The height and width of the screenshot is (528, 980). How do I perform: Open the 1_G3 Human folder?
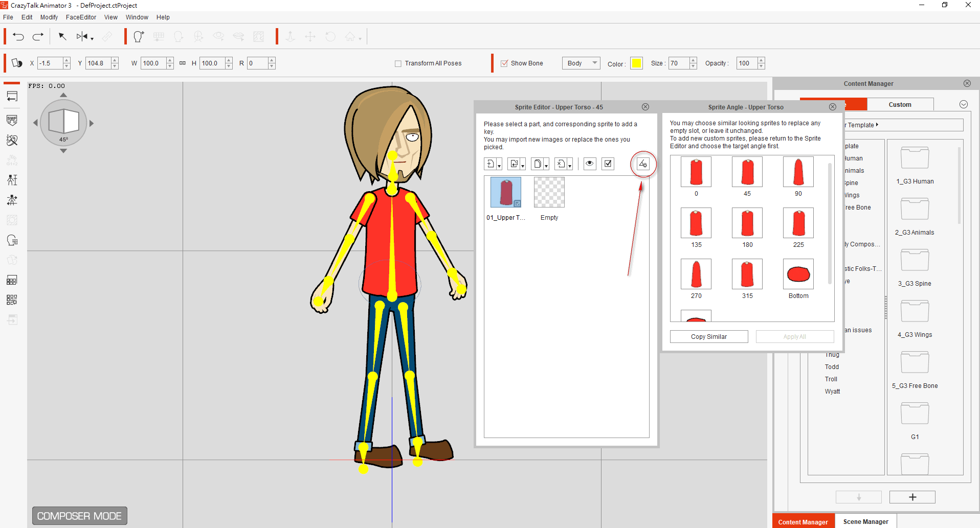click(915, 158)
